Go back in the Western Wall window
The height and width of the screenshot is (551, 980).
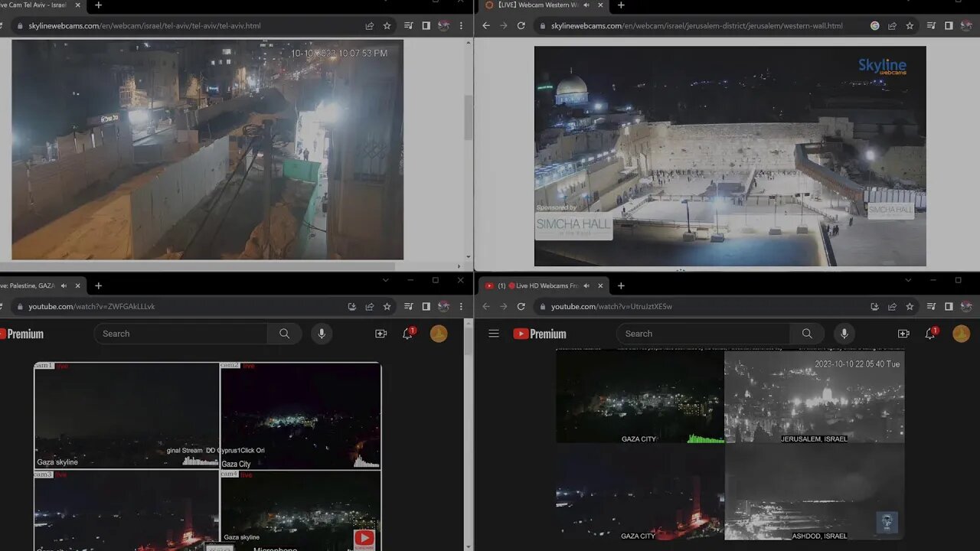[x=486, y=26]
